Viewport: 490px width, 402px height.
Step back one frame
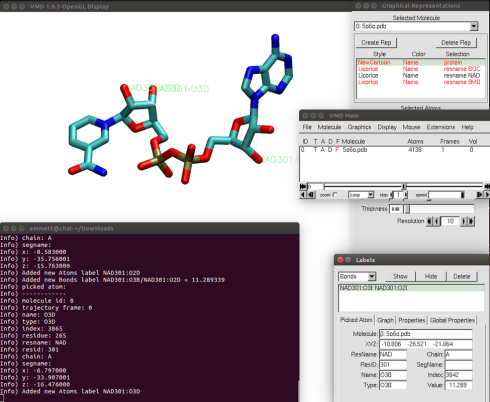pyautogui.click(x=311, y=195)
